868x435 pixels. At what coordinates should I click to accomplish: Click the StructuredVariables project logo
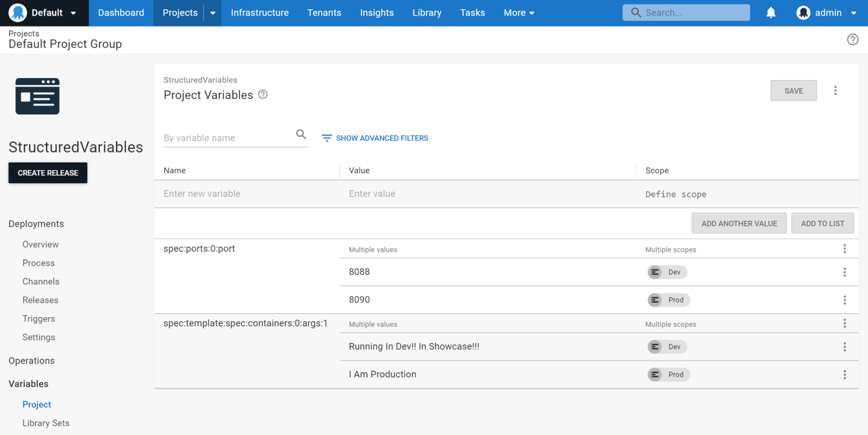pos(37,96)
